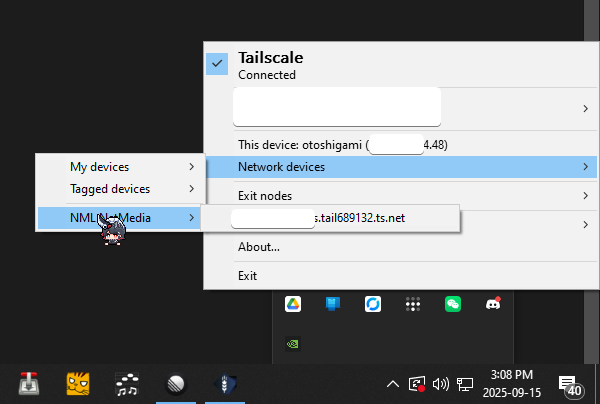The image size is (600, 404).
Task: Open the Discord tray icon
Action: pos(493,304)
